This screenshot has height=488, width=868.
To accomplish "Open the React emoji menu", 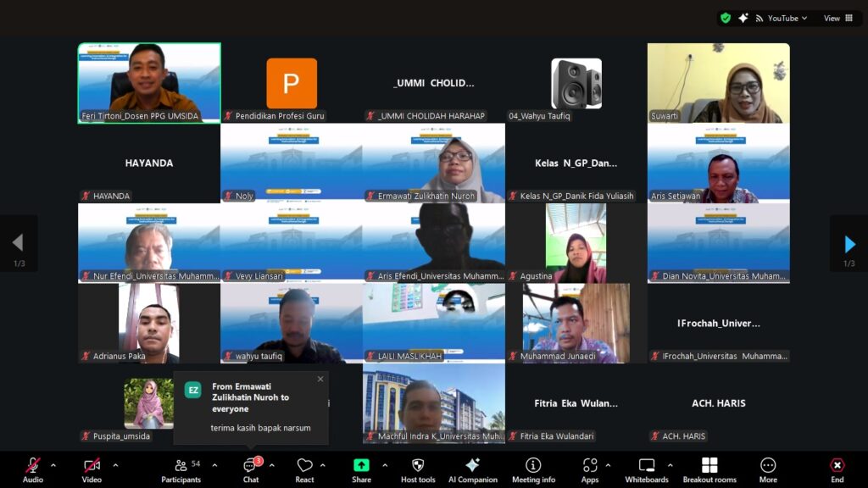I will [305, 469].
